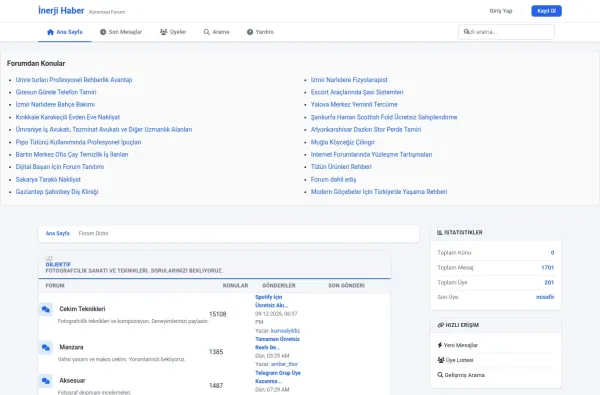Screen dimensions: 600x395
Task: Open Şanlıurfa Harran Scottish Fold topic
Action: pos(384,117)
